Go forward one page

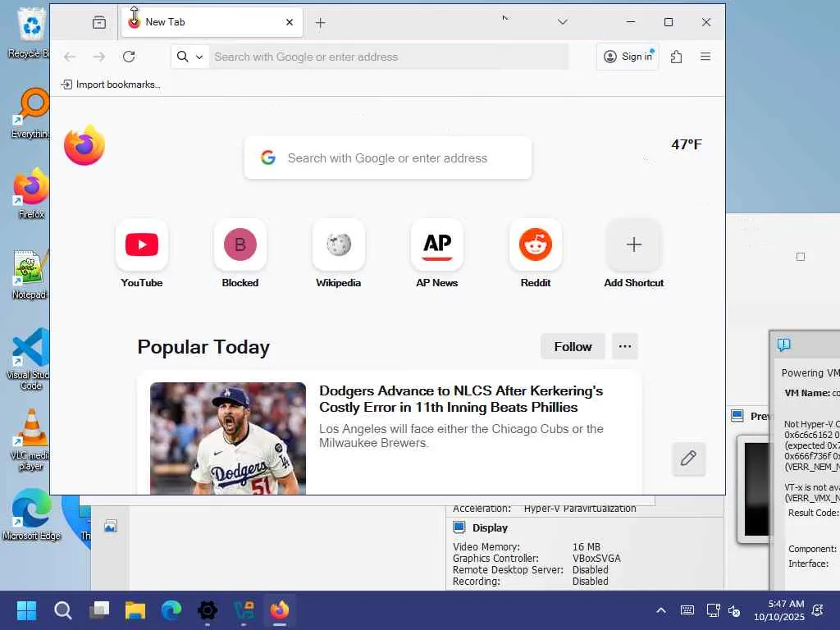click(99, 57)
